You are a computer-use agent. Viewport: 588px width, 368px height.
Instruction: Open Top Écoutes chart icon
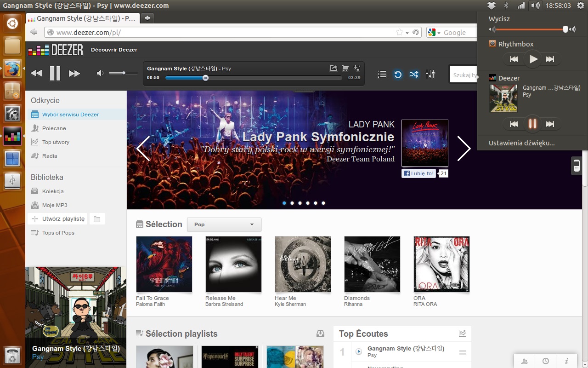click(462, 333)
